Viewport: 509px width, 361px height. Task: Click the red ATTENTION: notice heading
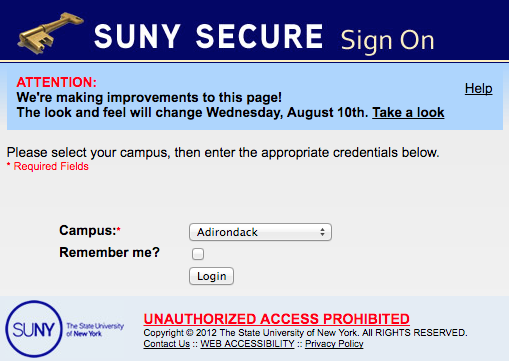(x=57, y=82)
